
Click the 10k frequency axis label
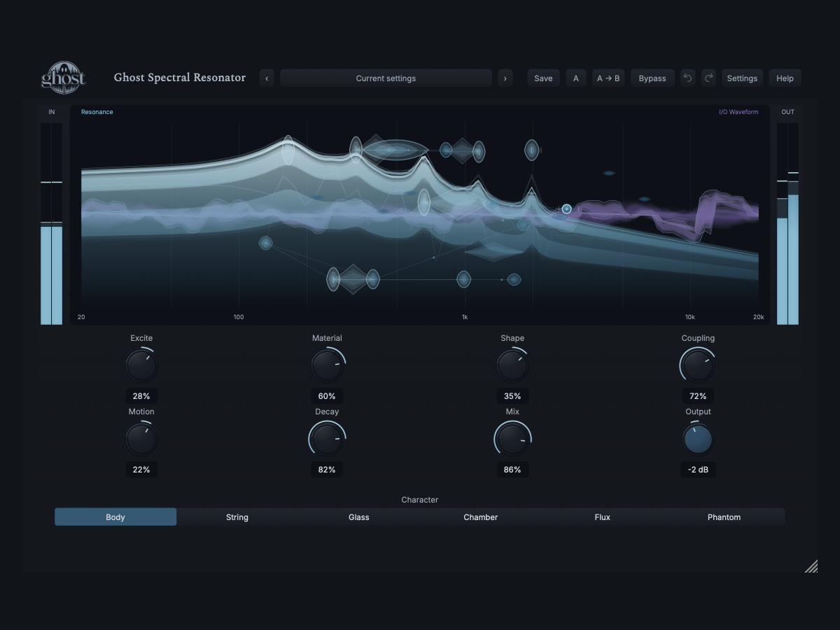(x=689, y=317)
